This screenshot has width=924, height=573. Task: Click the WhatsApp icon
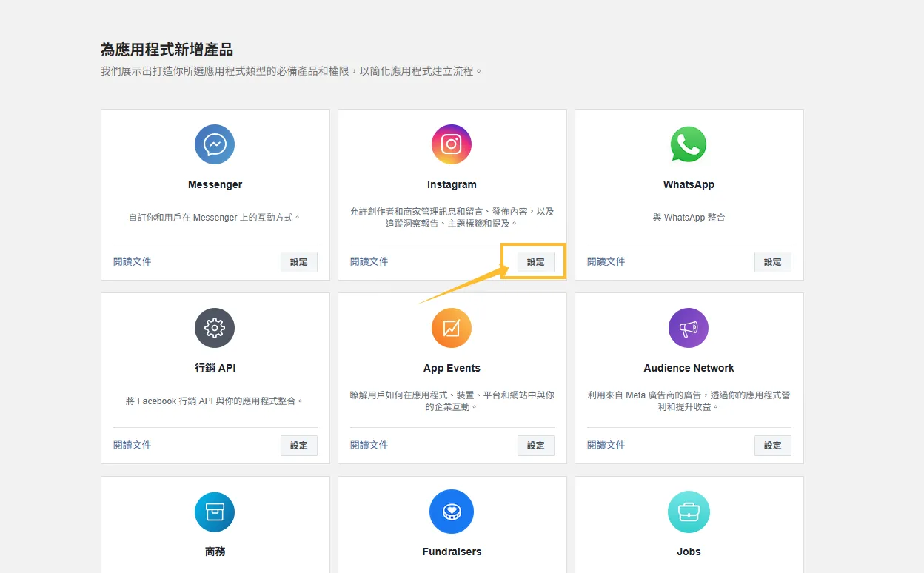pyautogui.click(x=689, y=144)
